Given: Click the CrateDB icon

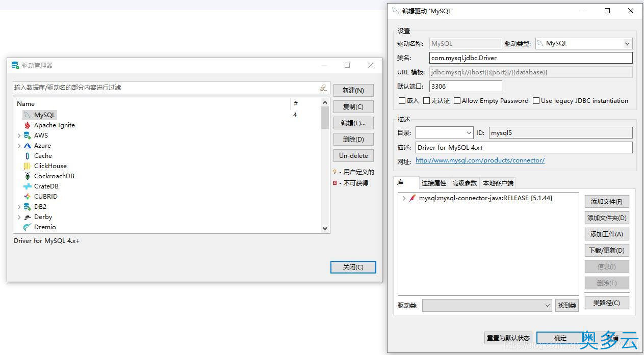Looking at the screenshot, I should pos(28,186).
